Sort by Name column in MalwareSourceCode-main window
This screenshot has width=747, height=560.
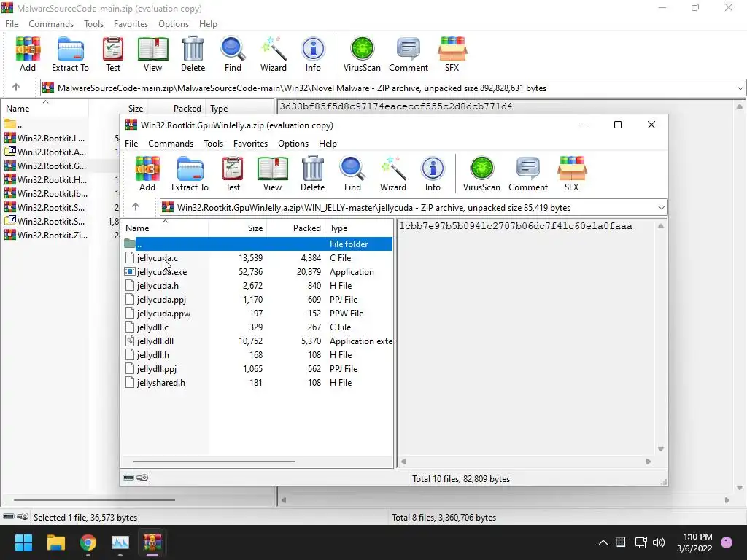(x=44, y=108)
